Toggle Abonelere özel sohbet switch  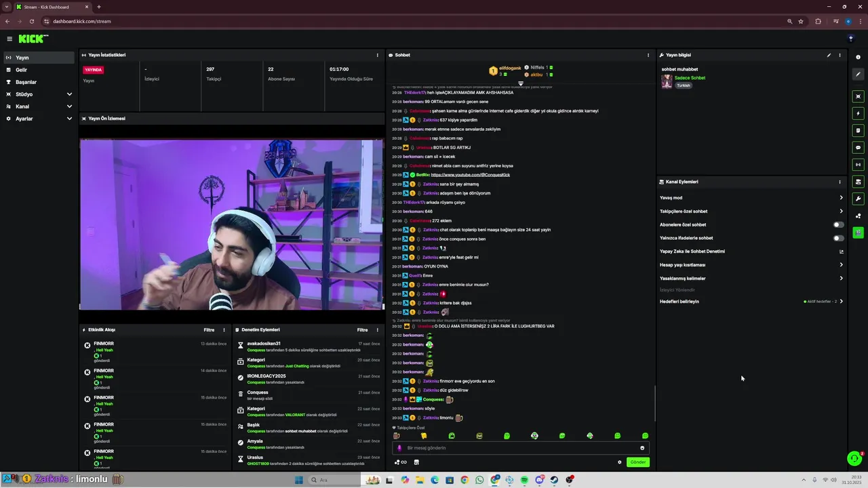click(839, 224)
